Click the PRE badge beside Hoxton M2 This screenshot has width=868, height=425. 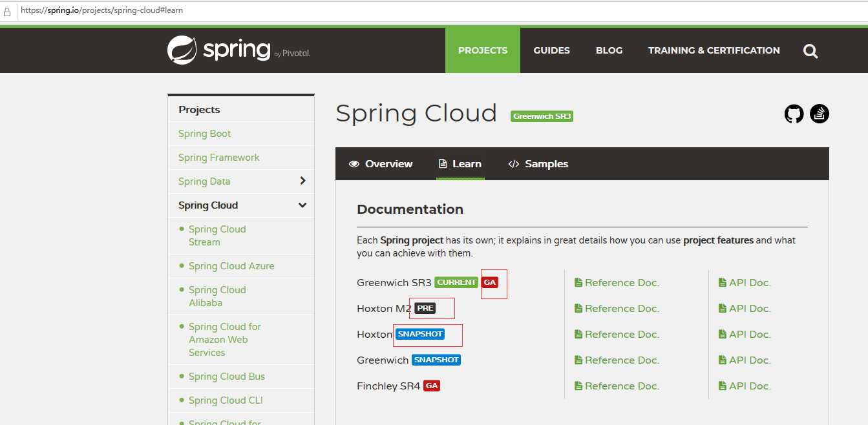tap(425, 308)
